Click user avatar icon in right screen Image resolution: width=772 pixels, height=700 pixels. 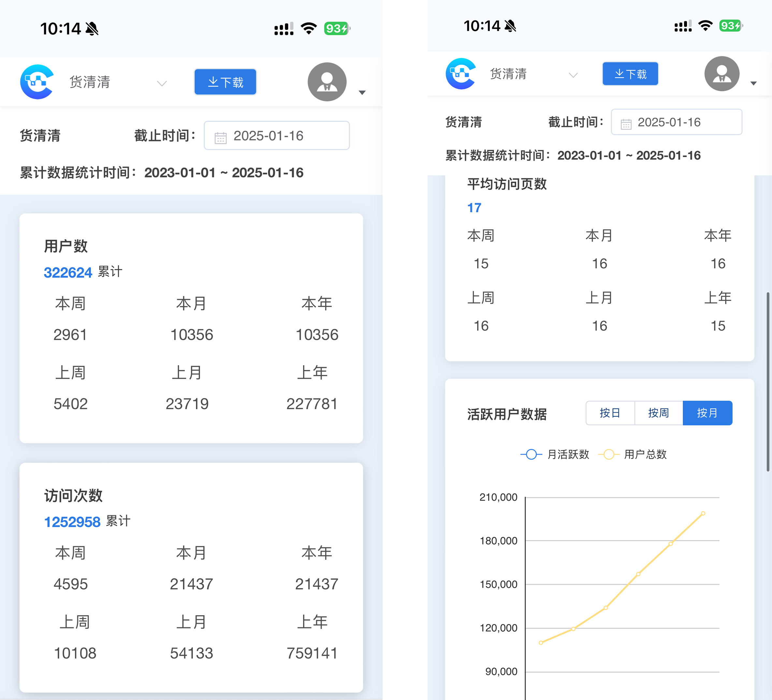721,74
